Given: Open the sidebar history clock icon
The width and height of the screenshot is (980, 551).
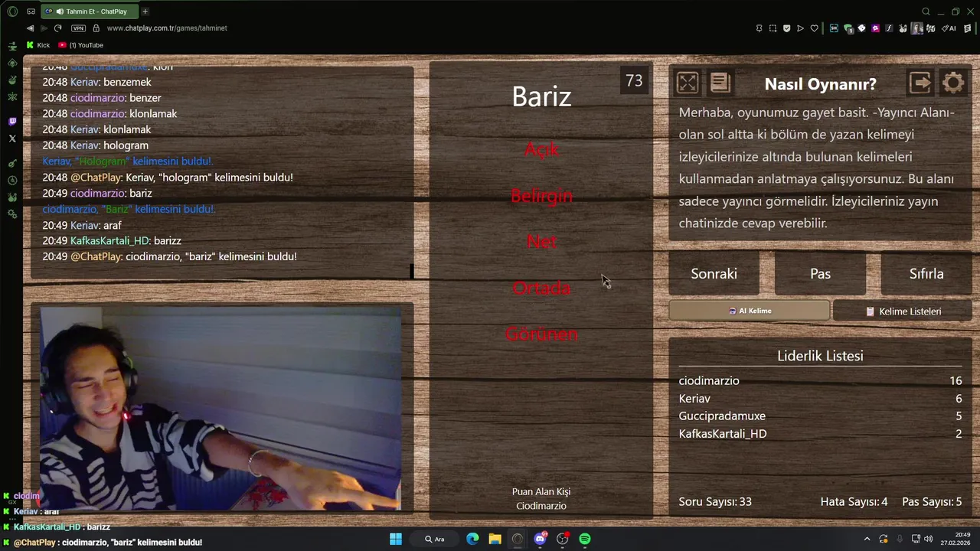Looking at the screenshot, I should 12,181.
